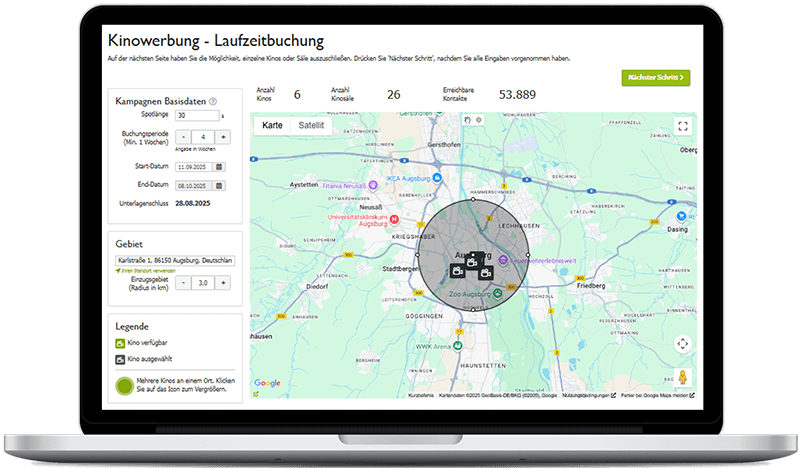Click the Lechhausen label on map
The image size is (800, 468).
pyautogui.click(x=519, y=226)
